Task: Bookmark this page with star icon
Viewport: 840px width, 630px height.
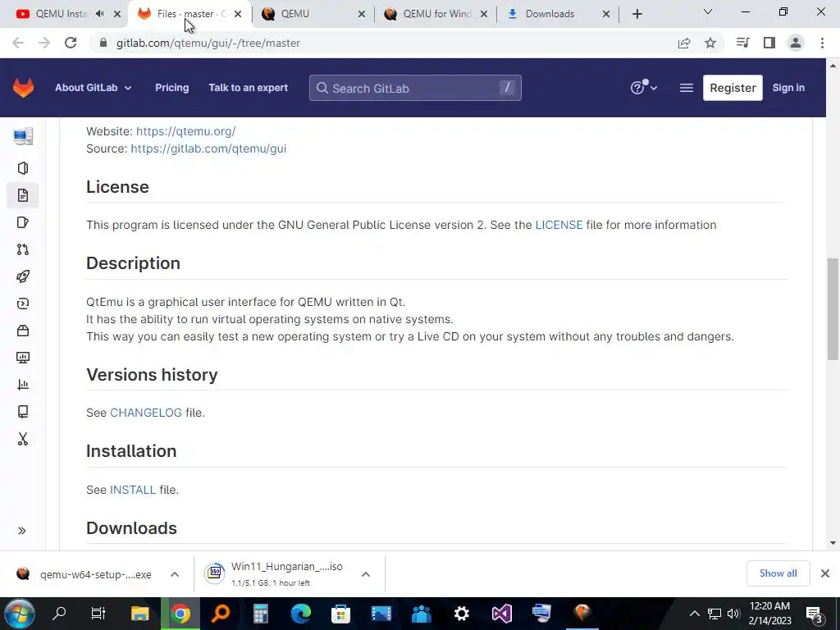Action: (x=710, y=43)
